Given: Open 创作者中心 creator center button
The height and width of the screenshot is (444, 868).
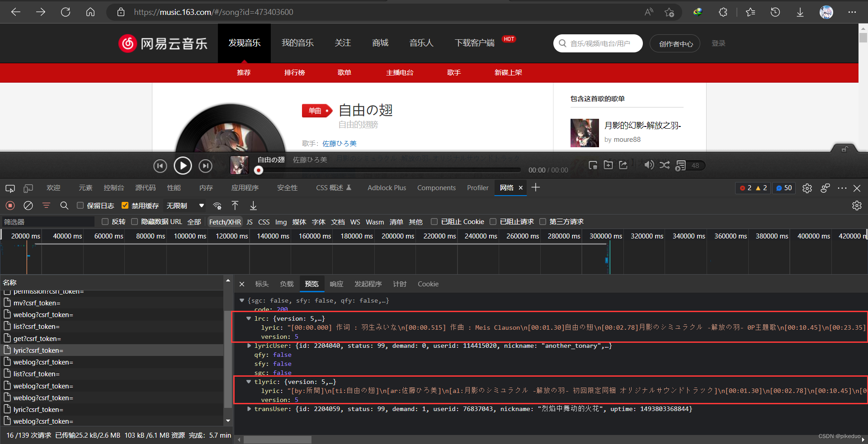Looking at the screenshot, I should pyautogui.click(x=675, y=43).
